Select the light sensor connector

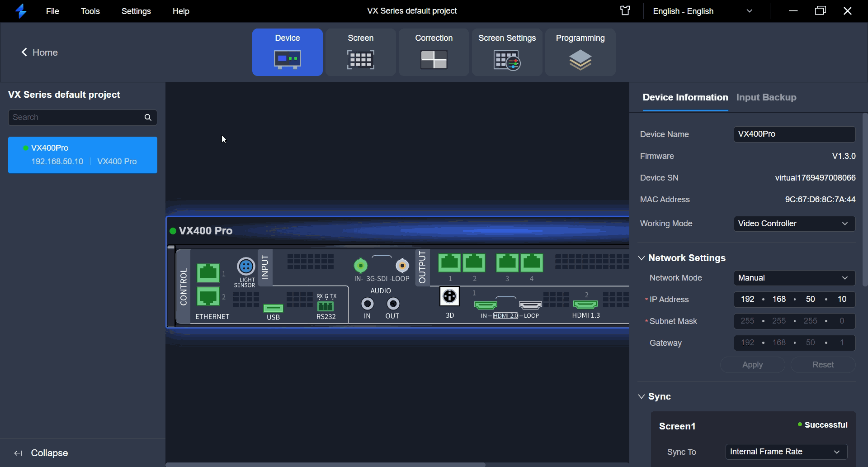[246, 266]
